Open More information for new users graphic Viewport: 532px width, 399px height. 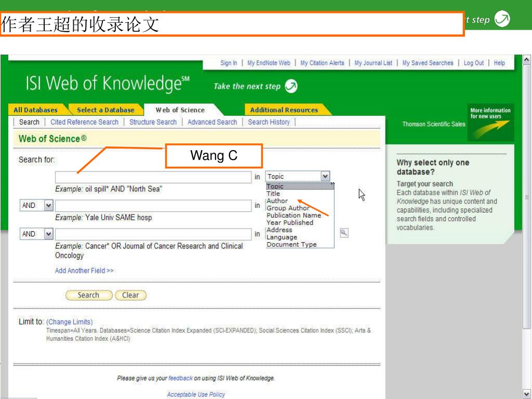click(490, 122)
